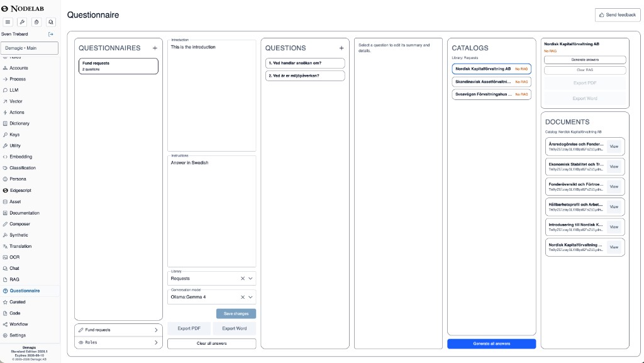
Task: Click the Keys sidebar icon
Action: tap(5, 135)
